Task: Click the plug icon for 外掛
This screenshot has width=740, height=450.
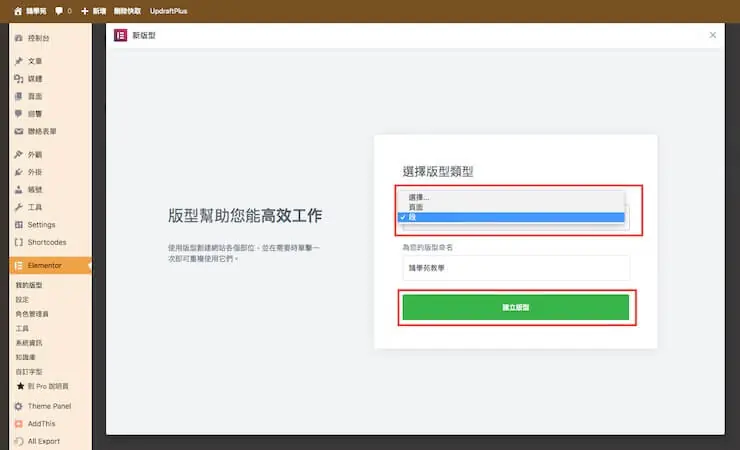Action: (18, 172)
